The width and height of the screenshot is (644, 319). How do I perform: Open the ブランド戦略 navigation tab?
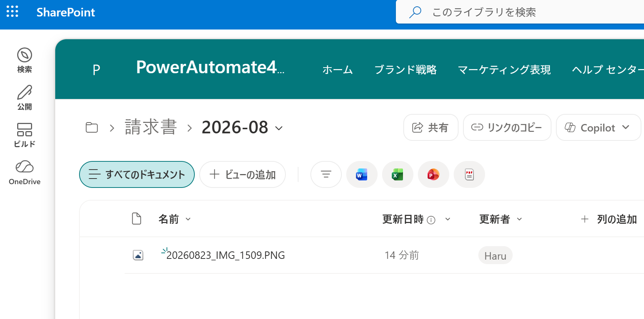tap(406, 70)
